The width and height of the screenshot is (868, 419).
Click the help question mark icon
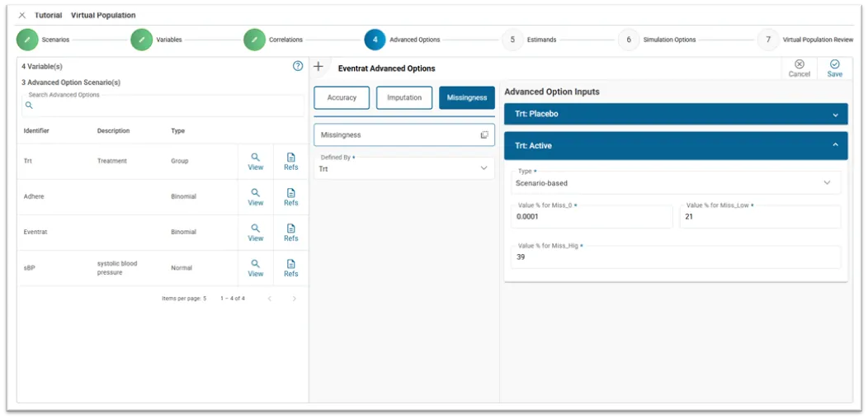coord(298,66)
